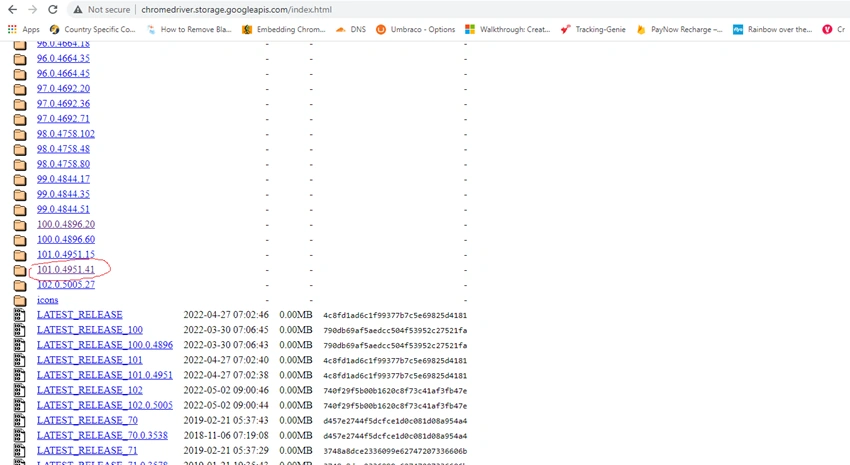
Task: Open folder link 100.0.4896.60
Action: (66, 239)
